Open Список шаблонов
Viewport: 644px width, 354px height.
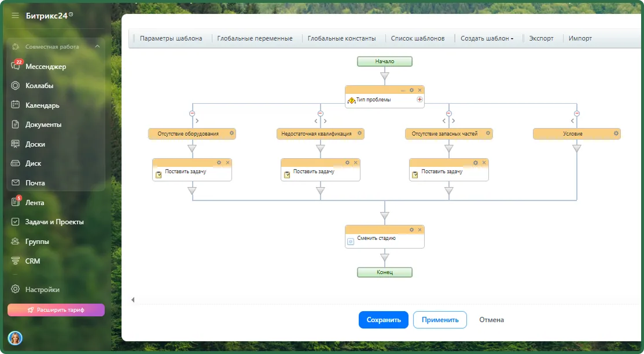(418, 38)
